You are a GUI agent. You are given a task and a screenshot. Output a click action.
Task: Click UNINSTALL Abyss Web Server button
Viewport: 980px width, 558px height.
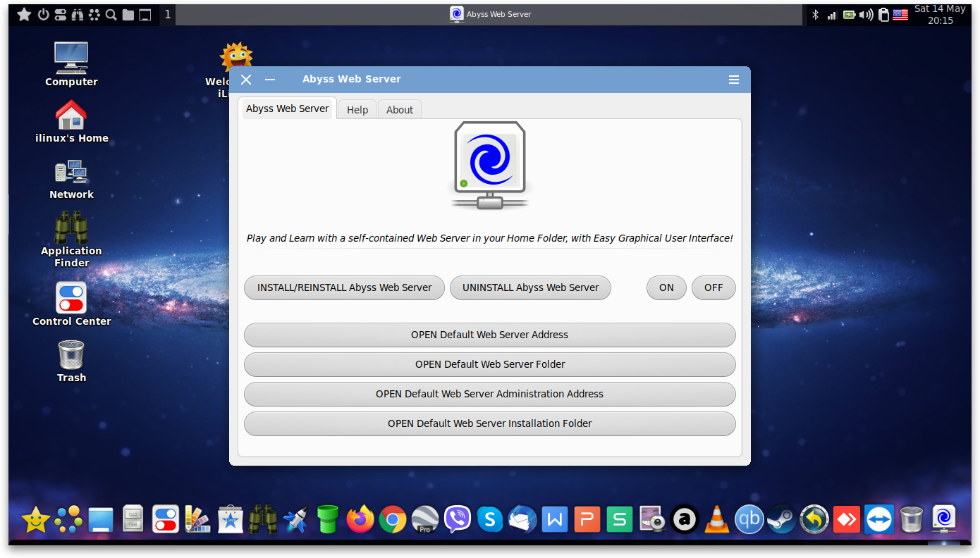click(531, 287)
